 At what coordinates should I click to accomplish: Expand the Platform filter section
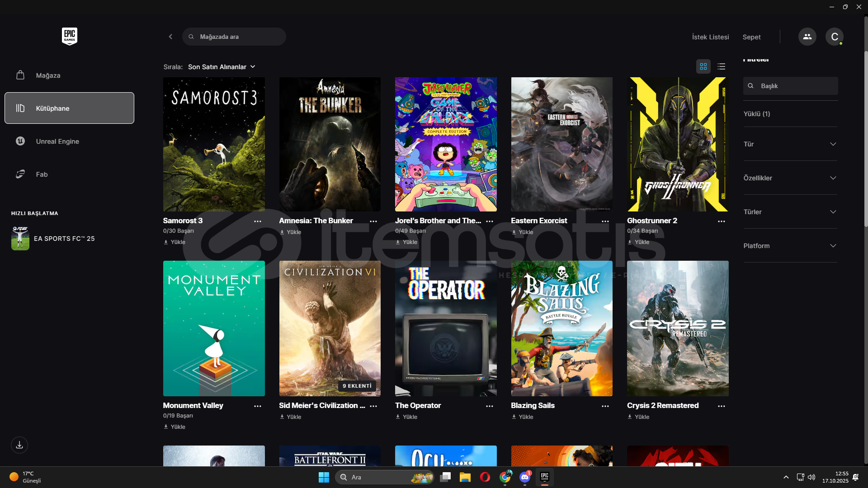point(790,246)
